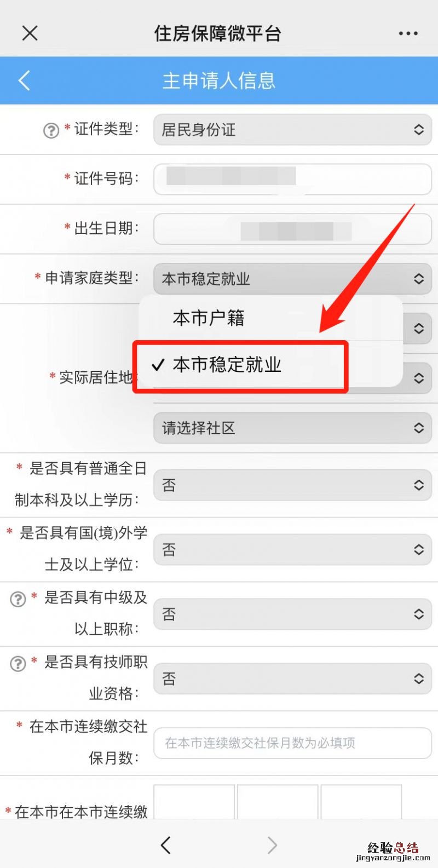Open the 证件类型 dropdown showing 居民身份证
This screenshot has height=868, width=438.
coord(293,130)
